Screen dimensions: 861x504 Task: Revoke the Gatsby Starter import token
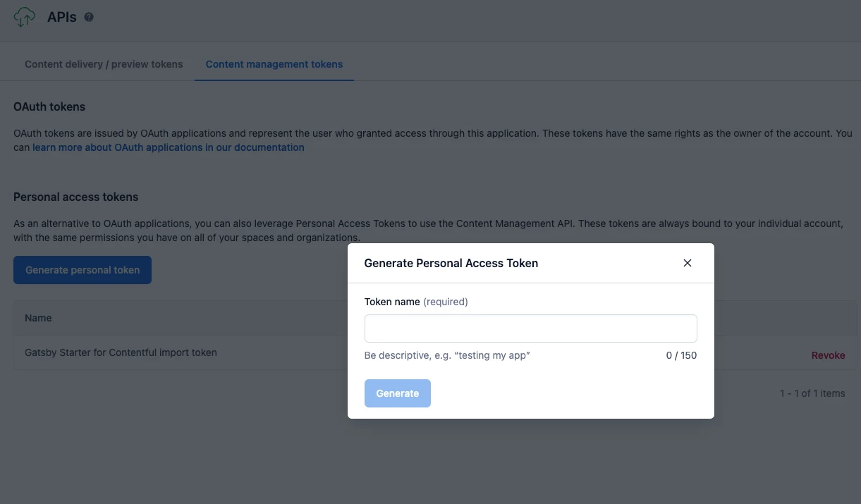click(x=828, y=355)
